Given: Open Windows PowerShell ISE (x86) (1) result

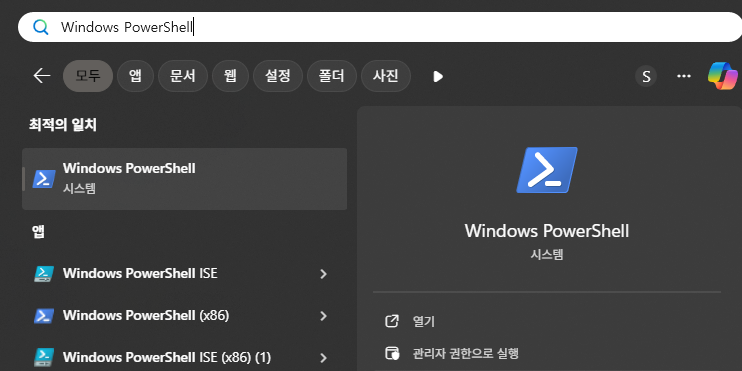Looking at the screenshot, I should coord(185,357).
